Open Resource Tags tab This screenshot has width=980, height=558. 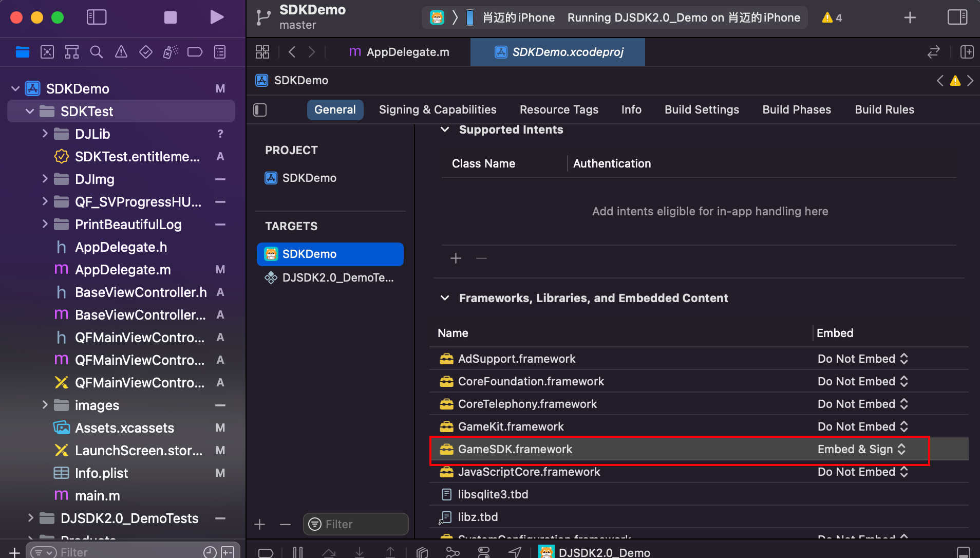tap(559, 110)
